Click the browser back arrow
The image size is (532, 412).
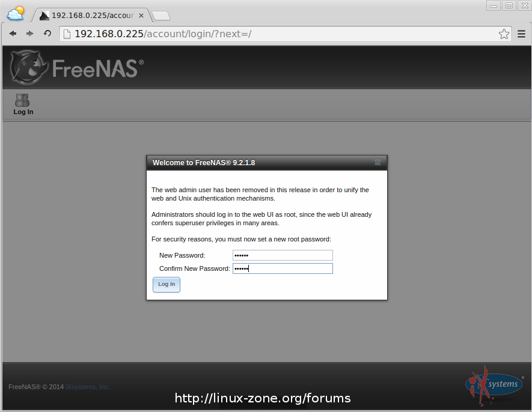click(x=13, y=34)
